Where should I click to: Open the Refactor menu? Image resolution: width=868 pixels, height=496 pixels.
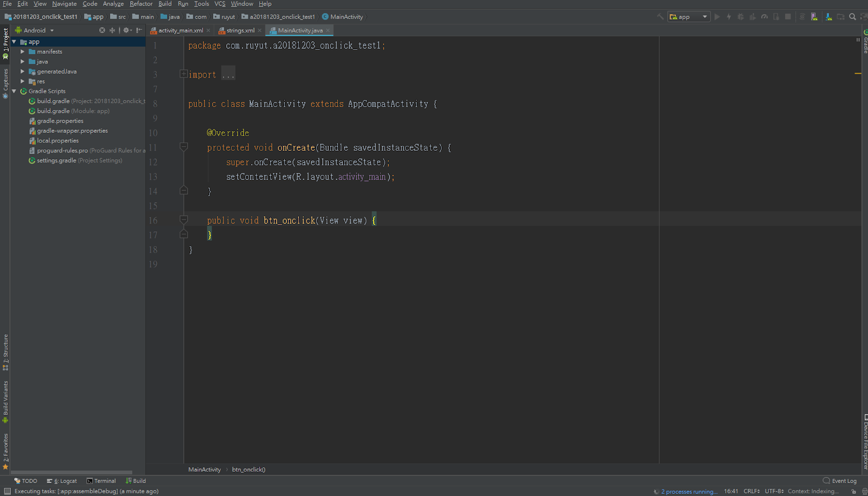(141, 4)
